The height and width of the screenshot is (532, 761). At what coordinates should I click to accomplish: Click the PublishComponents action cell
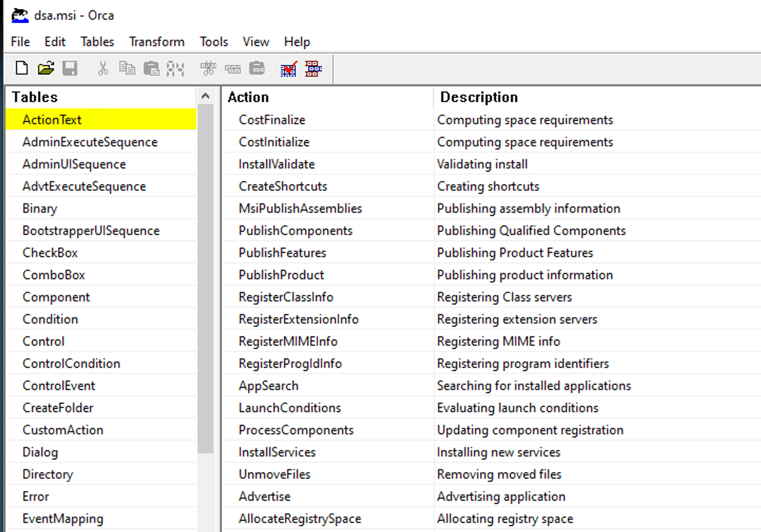pyautogui.click(x=327, y=231)
